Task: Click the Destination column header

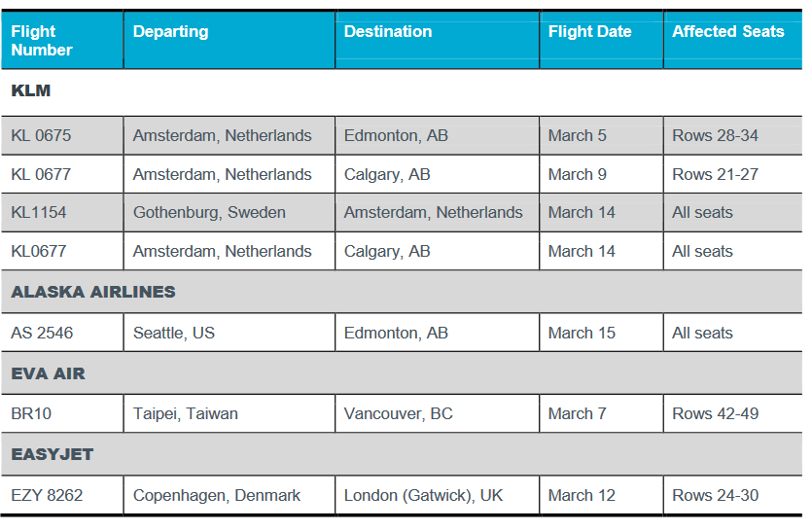Action: click(x=438, y=41)
